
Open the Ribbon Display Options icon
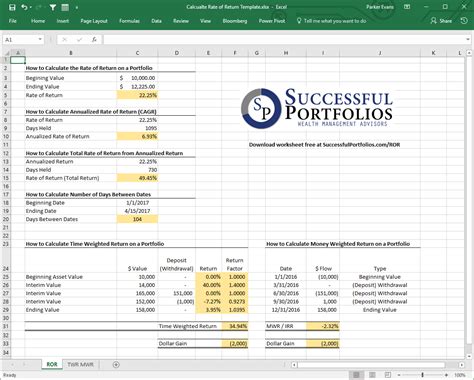click(x=407, y=7)
